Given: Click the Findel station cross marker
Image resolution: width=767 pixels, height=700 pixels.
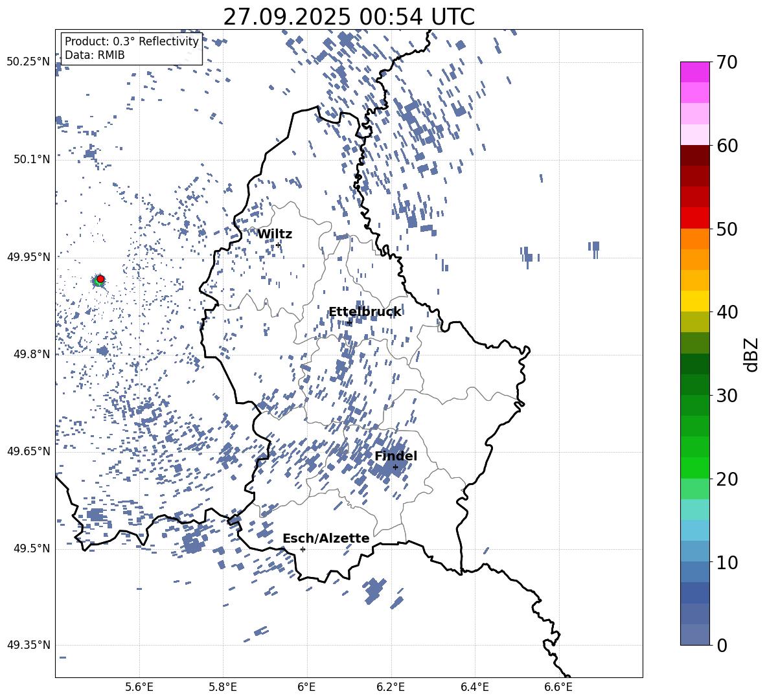Looking at the screenshot, I should coord(395,467).
